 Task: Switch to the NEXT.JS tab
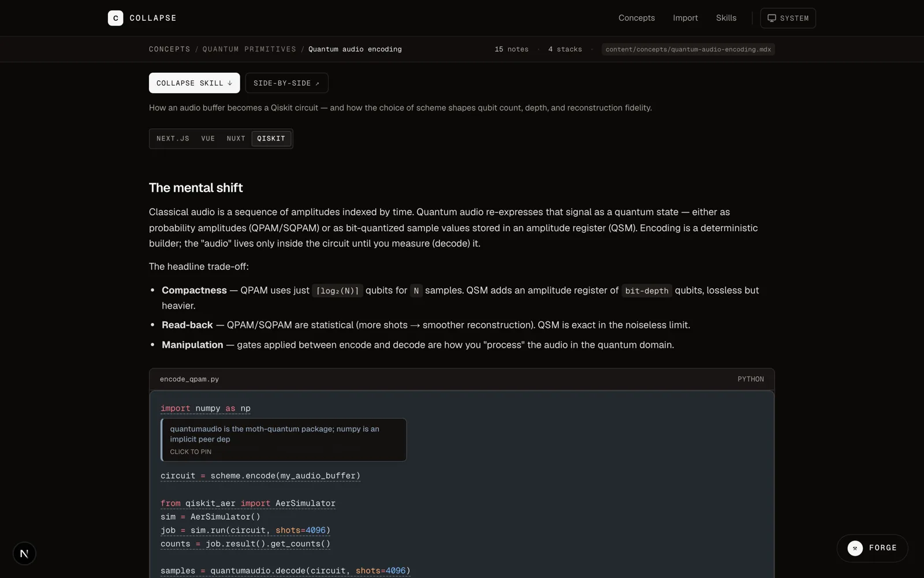pos(173,139)
